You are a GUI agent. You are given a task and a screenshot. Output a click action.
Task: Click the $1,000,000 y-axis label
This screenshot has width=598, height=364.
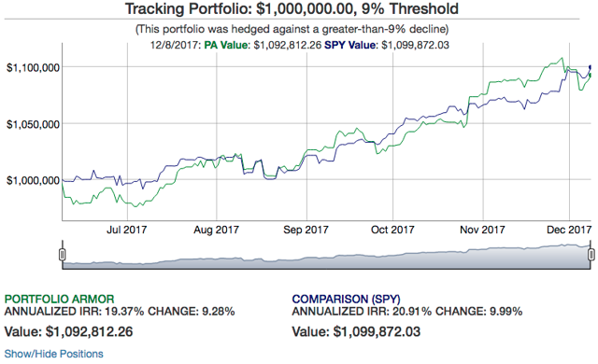pyautogui.click(x=34, y=180)
